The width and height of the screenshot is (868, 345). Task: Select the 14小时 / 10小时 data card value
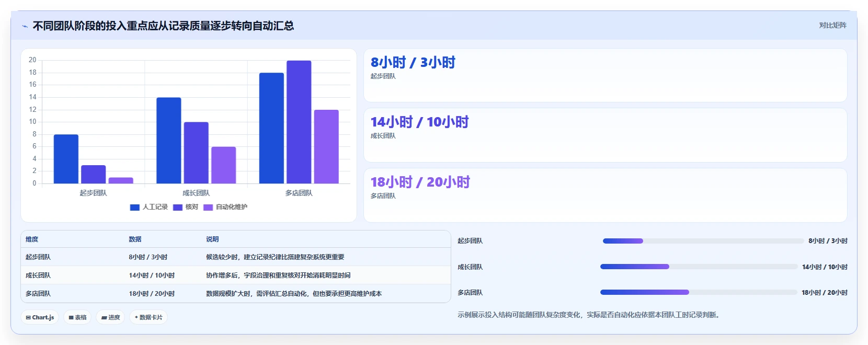point(419,122)
